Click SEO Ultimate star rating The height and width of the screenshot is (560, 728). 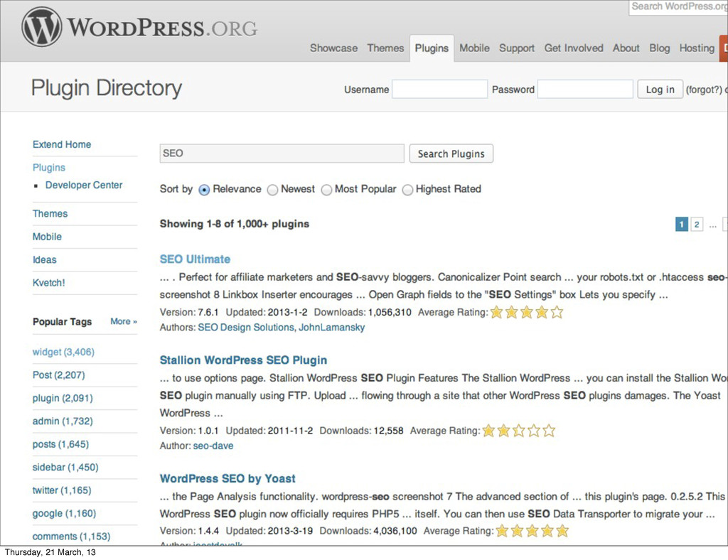[527, 312]
